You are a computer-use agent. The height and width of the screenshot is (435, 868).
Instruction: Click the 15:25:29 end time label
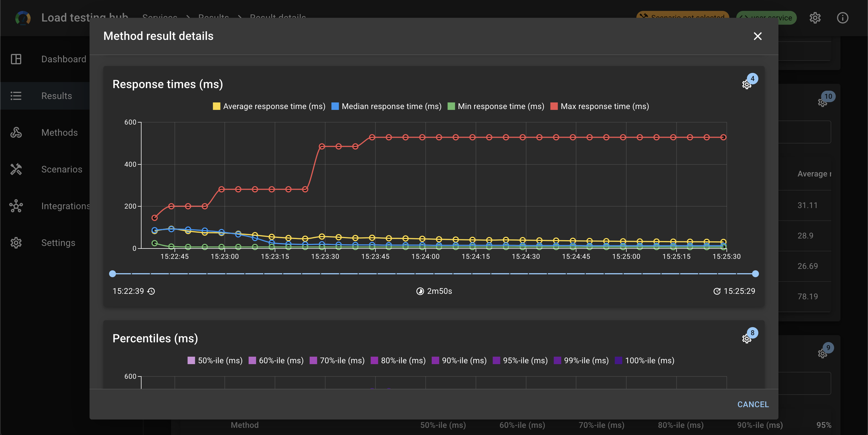pos(739,291)
